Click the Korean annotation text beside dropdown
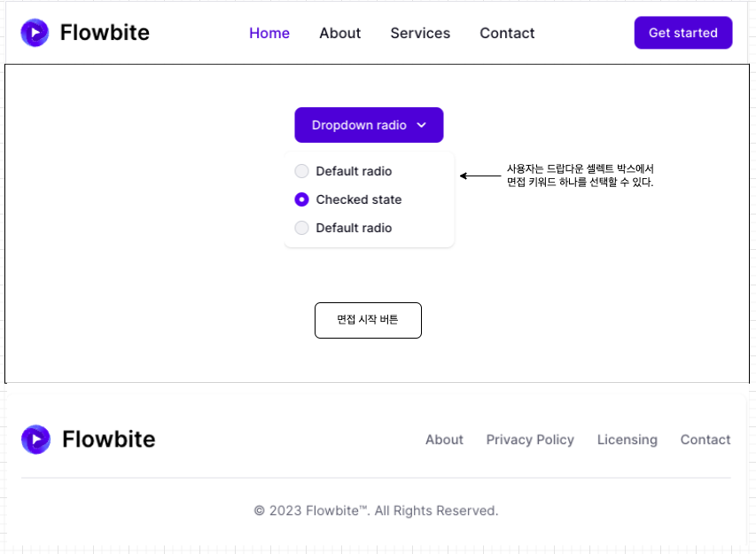This screenshot has width=756, height=554. [580, 176]
